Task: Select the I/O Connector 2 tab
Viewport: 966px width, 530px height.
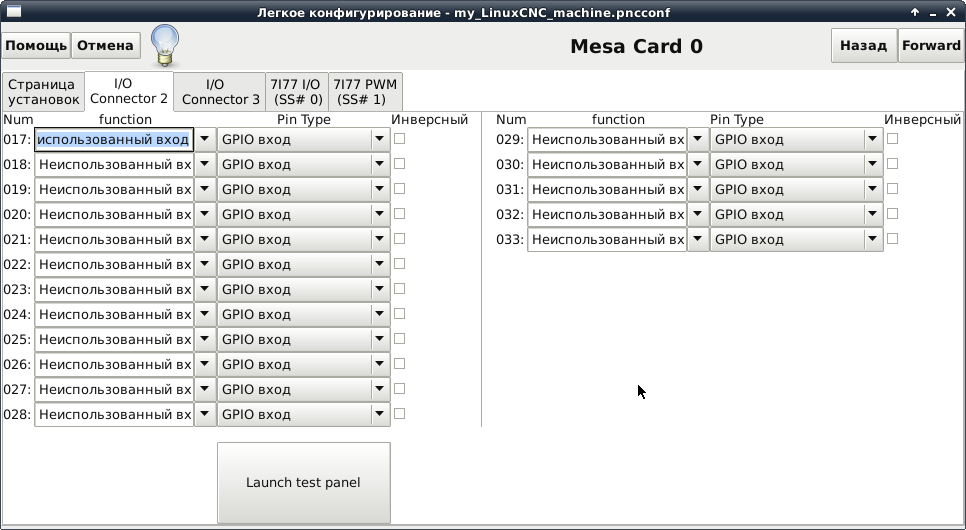Action: (x=129, y=91)
